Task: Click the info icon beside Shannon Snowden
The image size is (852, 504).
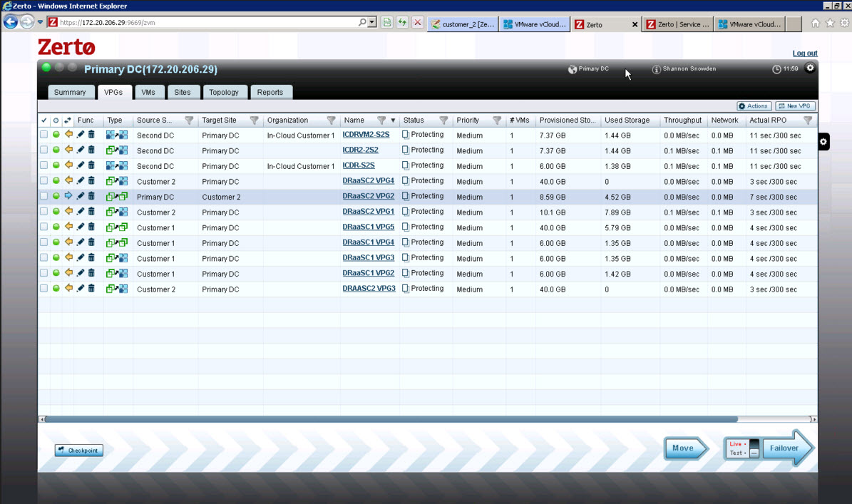Action: coord(656,69)
